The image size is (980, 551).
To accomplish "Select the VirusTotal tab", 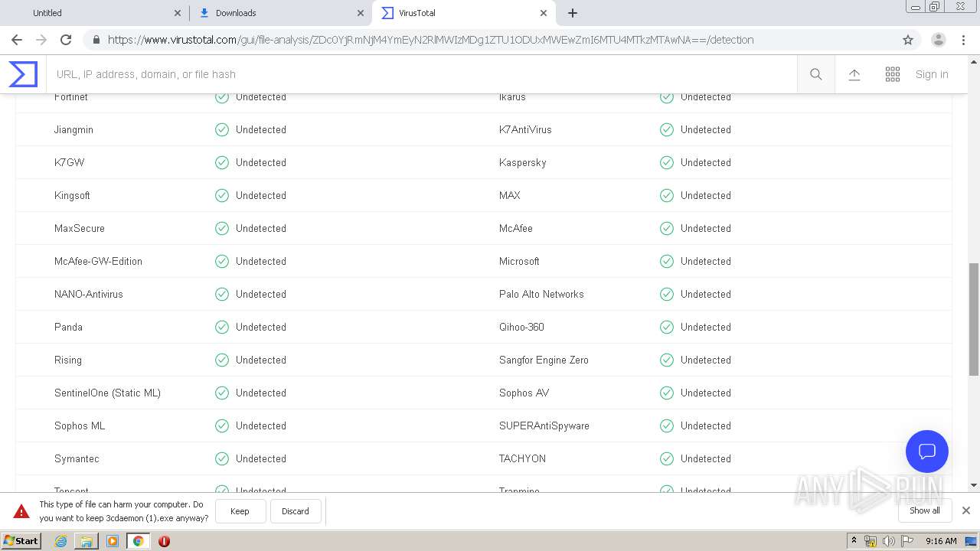I will coord(463,13).
